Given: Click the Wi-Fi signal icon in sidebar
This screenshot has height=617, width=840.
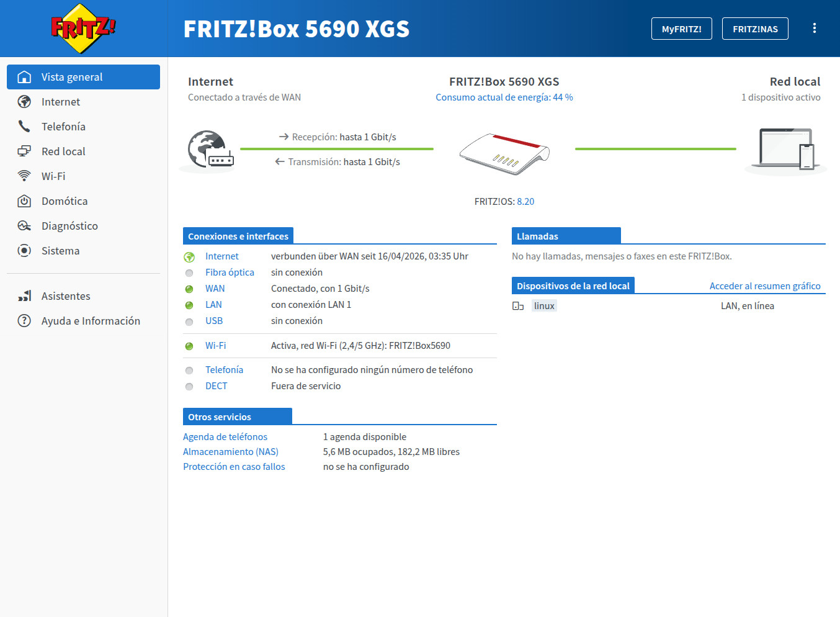Looking at the screenshot, I should [24, 176].
